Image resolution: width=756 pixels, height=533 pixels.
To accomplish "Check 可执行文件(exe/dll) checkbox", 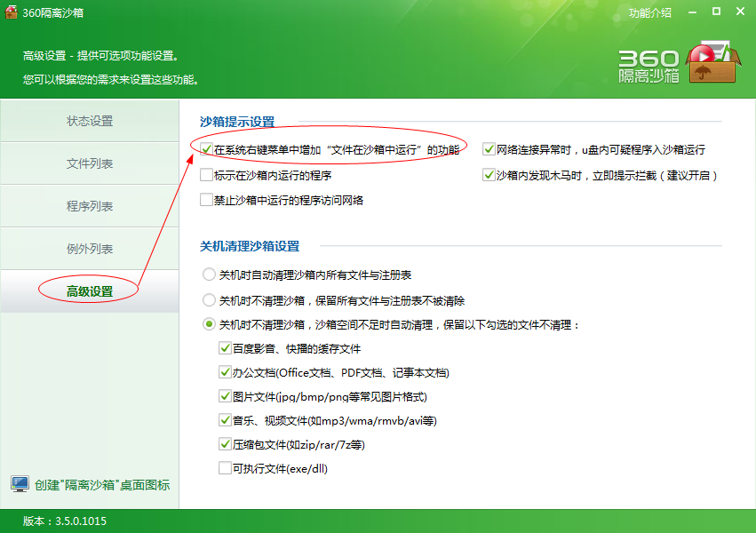I will coord(225,468).
